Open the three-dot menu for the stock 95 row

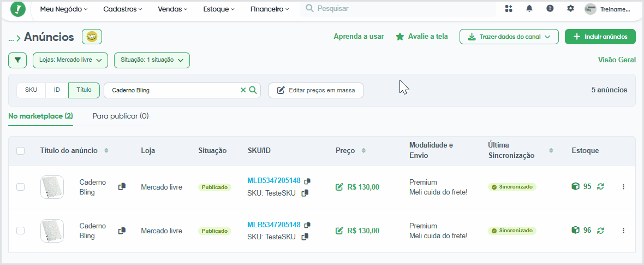623,187
